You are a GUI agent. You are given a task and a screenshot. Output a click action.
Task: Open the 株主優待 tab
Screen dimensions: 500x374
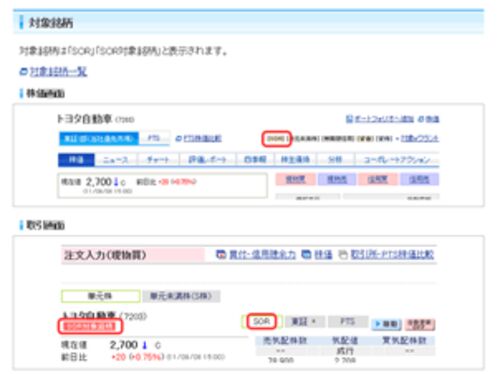[x=295, y=160]
